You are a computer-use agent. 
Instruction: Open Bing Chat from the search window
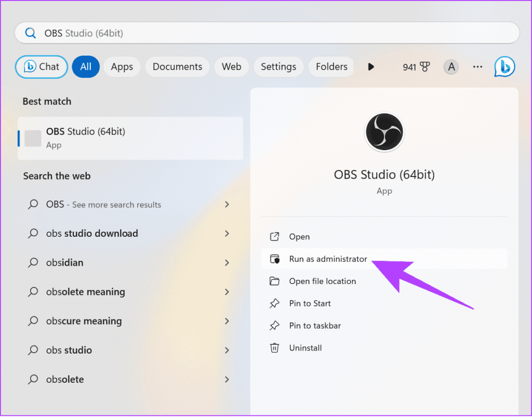pos(41,66)
